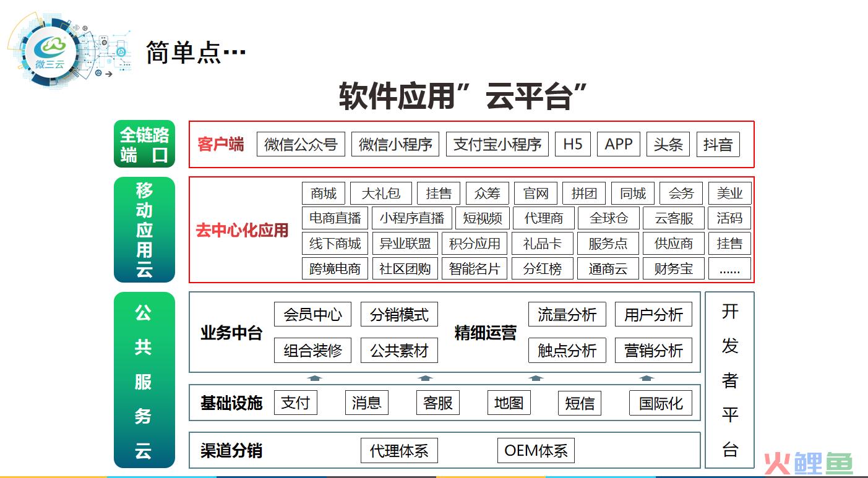The image size is (868, 478).
Task: Select the 公共服务云 green label
Action: coord(145,380)
